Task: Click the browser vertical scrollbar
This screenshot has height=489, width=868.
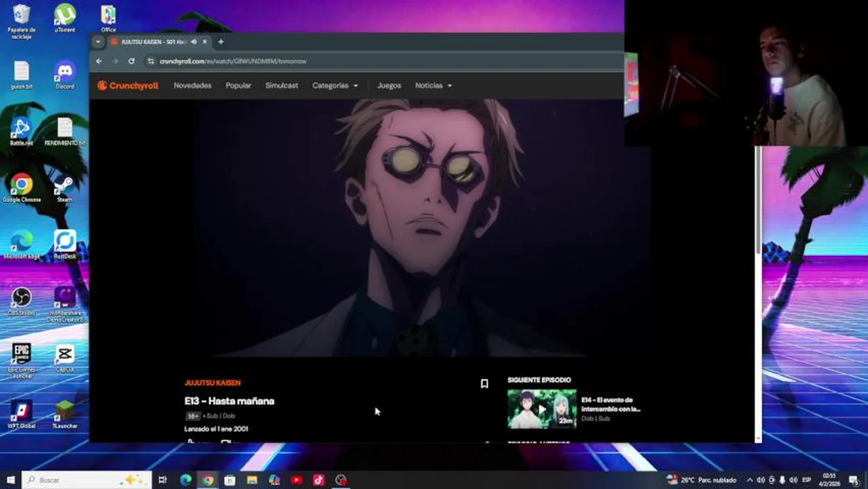Action: 758,202
